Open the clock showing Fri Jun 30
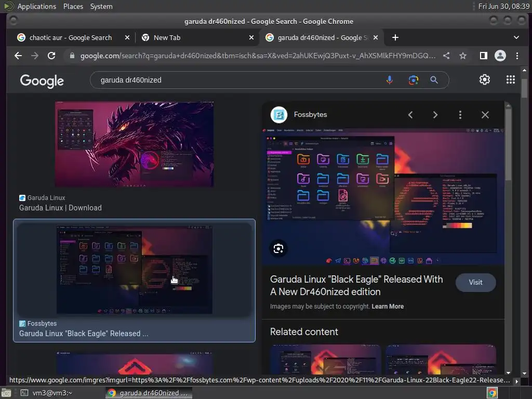The width and height of the screenshot is (532, 399). point(503,6)
